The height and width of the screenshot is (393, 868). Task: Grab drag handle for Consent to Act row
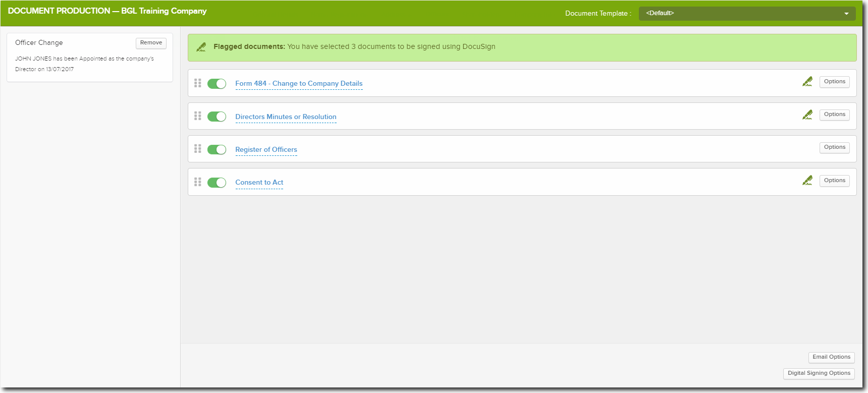198,182
